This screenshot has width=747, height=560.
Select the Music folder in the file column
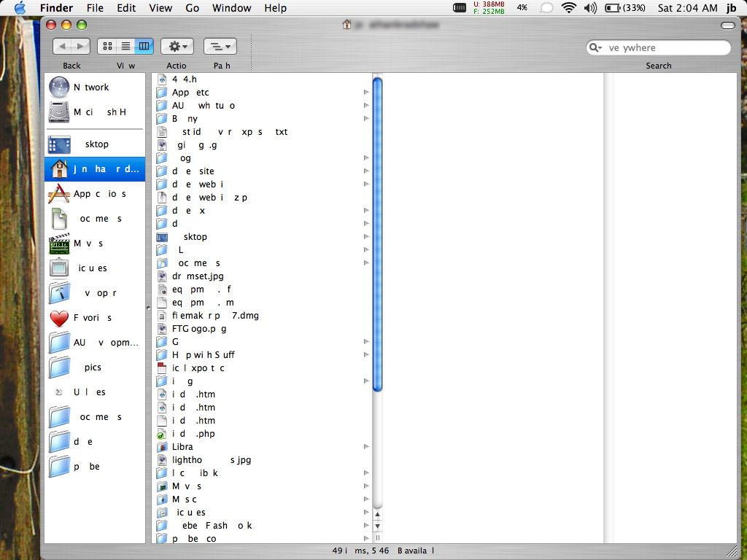tap(177, 499)
